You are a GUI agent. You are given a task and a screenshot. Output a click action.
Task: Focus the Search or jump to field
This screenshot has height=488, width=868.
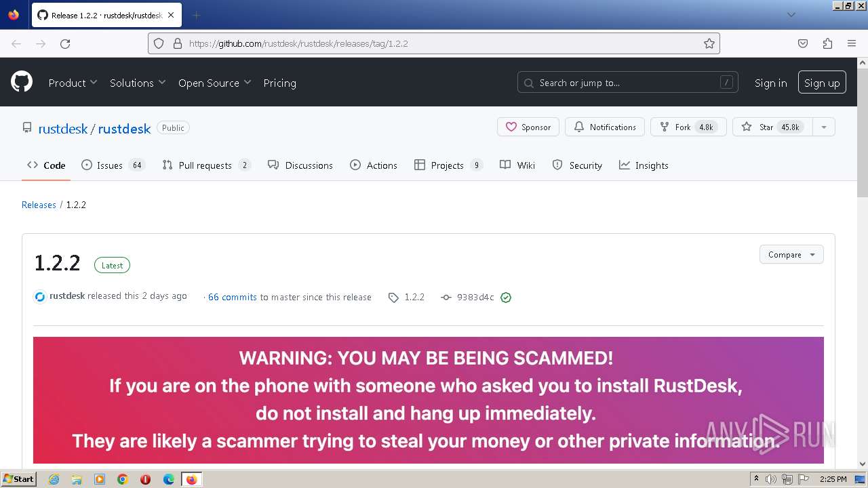pyautogui.click(x=627, y=83)
